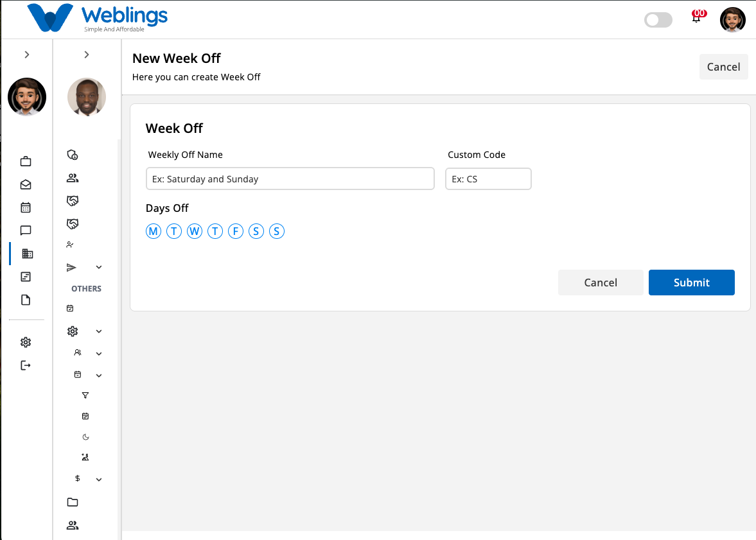The image size is (756, 540).
Task: Toggle the Tuesday T circle between M and W
Action: (x=174, y=231)
